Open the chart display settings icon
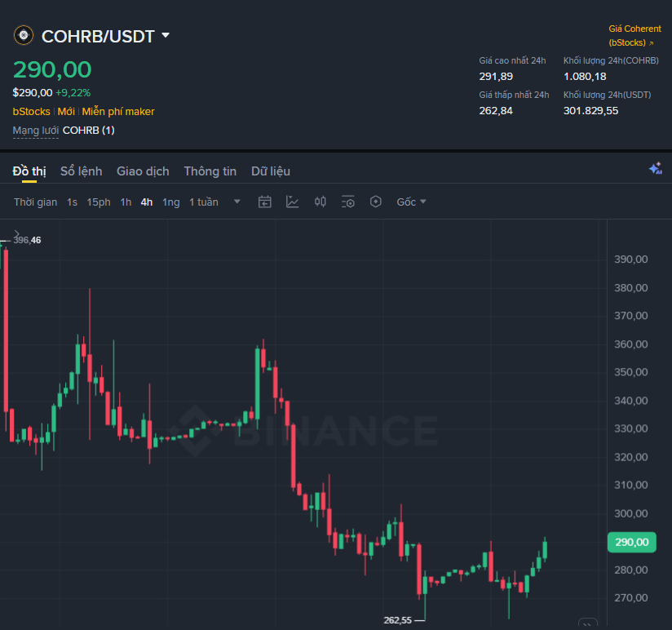The image size is (672, 630). pos(347,202)
